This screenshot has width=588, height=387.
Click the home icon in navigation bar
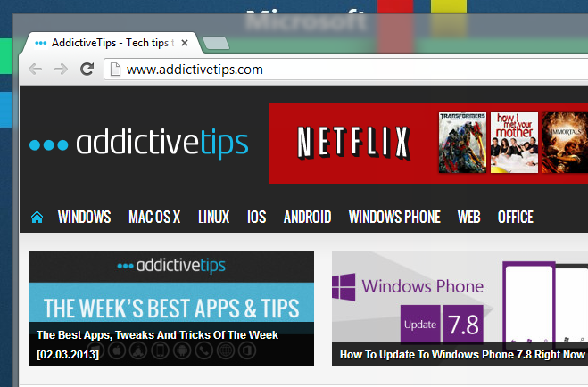coord(37,217)
